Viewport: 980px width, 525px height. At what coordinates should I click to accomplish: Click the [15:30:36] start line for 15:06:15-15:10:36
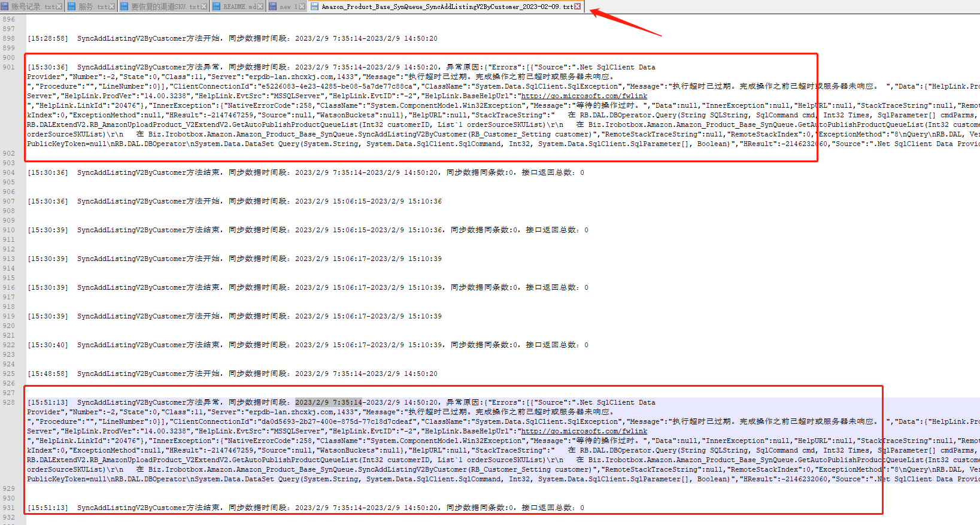(235, 201)
